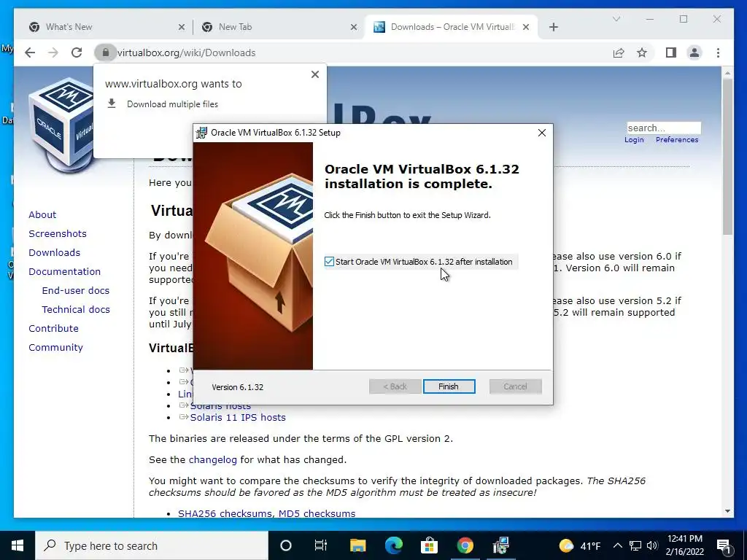This screenshot has height=560, width=747.
Task: Open File Explorer from taskbar
Action: coord(357,545)
